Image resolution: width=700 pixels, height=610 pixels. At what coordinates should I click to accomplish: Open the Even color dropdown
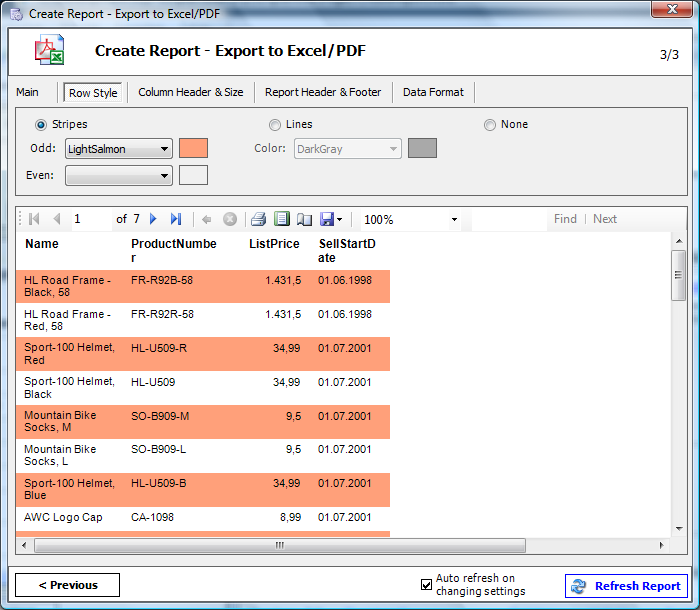[119, 175]
